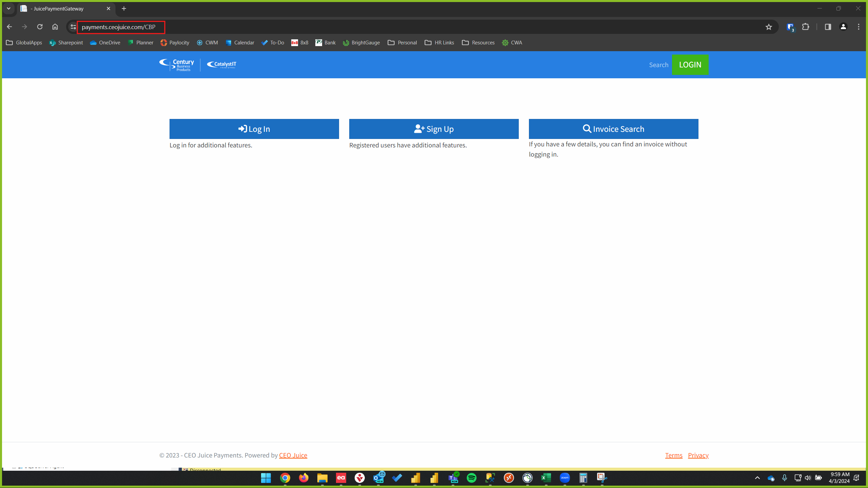This screenshot has height=488, width=868.
Task: Expand the tab search dropdown arrow
Action: [x=8, y=8]
